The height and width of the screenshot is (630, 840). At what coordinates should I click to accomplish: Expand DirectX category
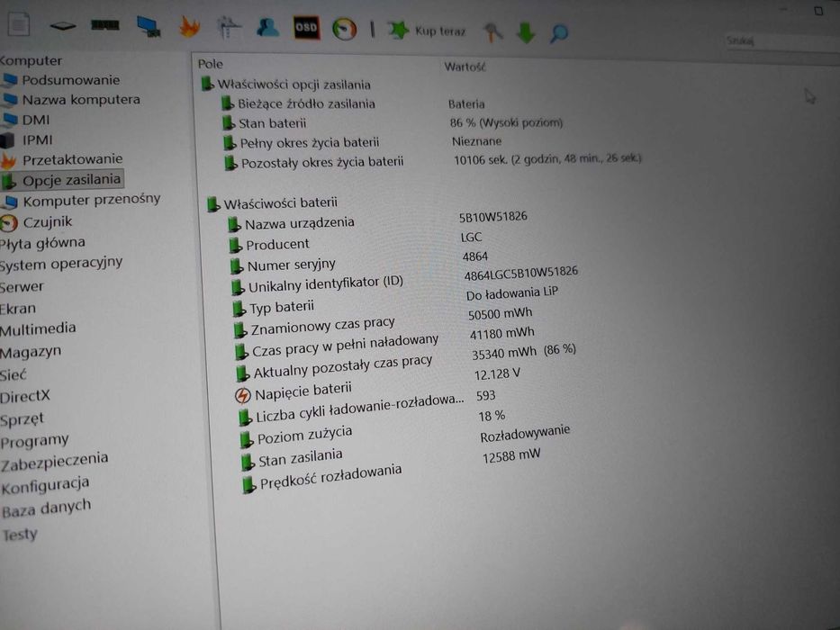[25, 397]
